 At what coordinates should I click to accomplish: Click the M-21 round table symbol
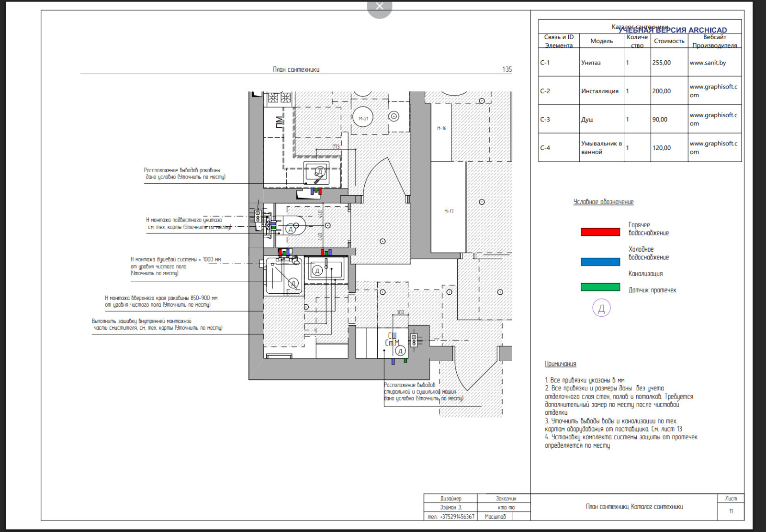363,118
